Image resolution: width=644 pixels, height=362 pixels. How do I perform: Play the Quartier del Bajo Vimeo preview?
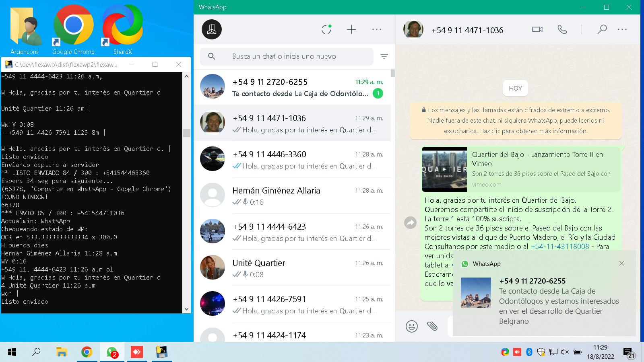coord(444,169)
